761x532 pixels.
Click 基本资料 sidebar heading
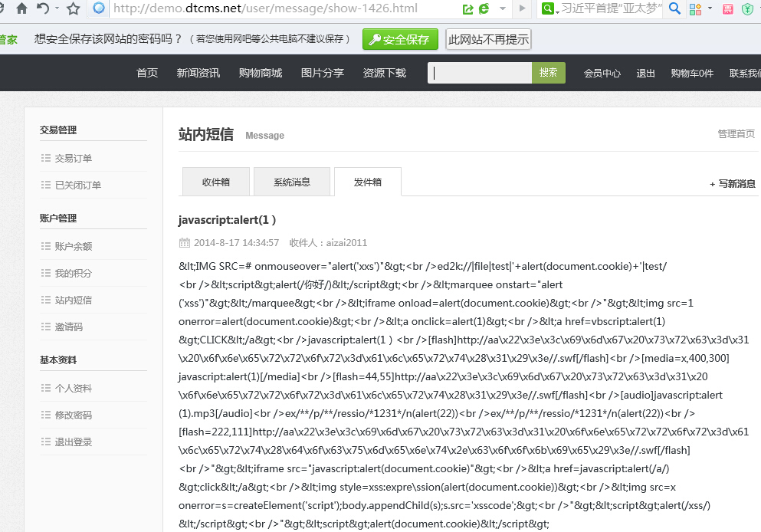click(x=58, y=360)
